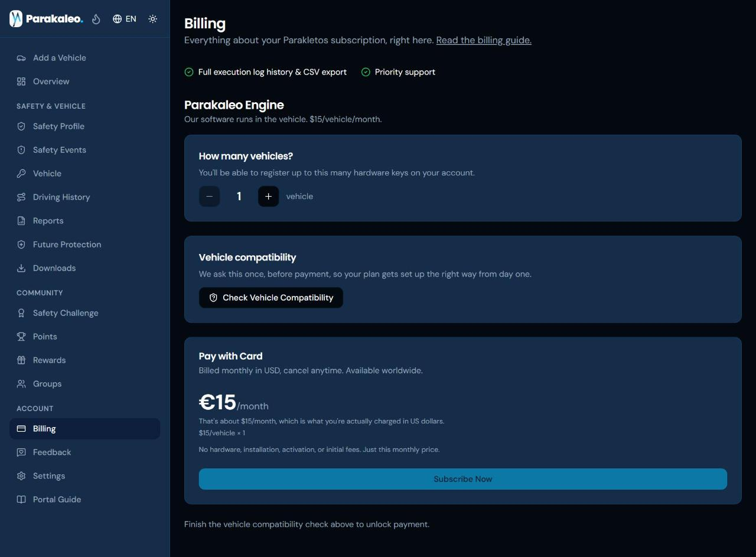Toggle light theme with the sun icon

click(153, 19)
